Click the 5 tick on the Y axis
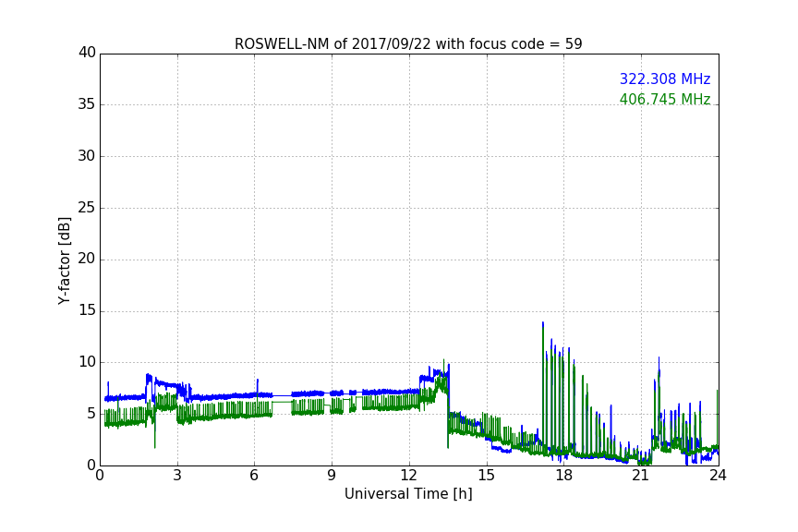This screenshot has height=532, width=798. [91, 414]
